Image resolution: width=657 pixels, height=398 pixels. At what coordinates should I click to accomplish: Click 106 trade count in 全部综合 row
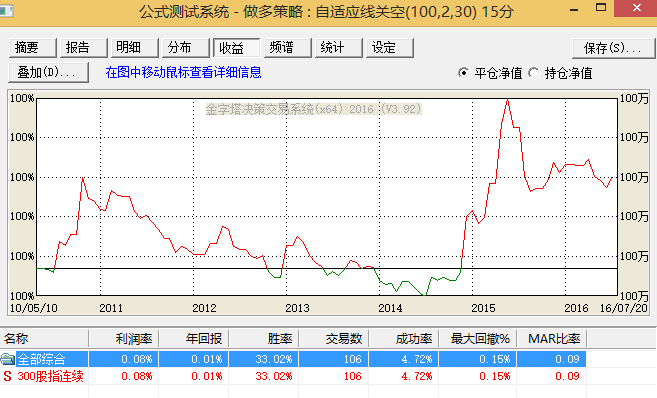click(x=352, y=359)
